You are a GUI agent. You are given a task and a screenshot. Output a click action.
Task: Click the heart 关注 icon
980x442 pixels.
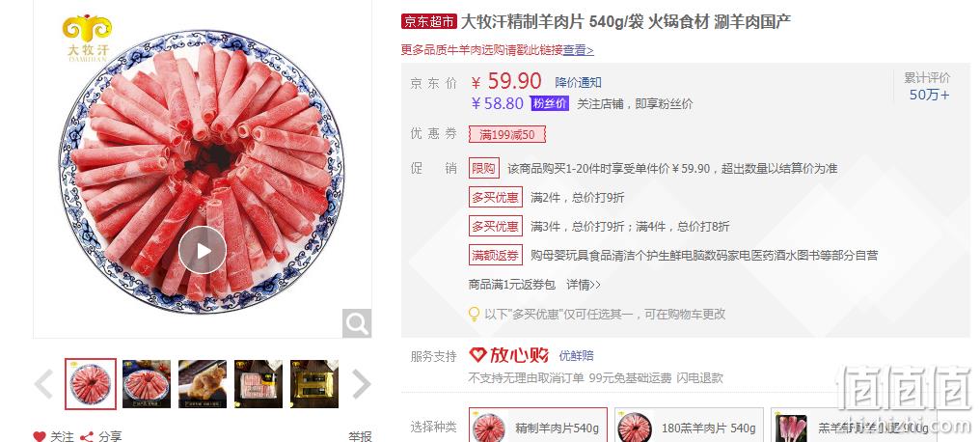(x=40, y=436)
